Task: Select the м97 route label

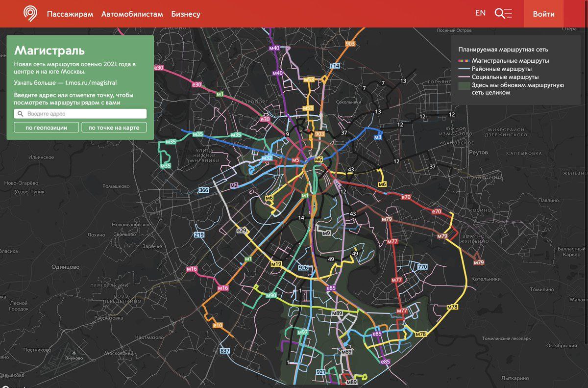Action: click(x=303, y=333)
